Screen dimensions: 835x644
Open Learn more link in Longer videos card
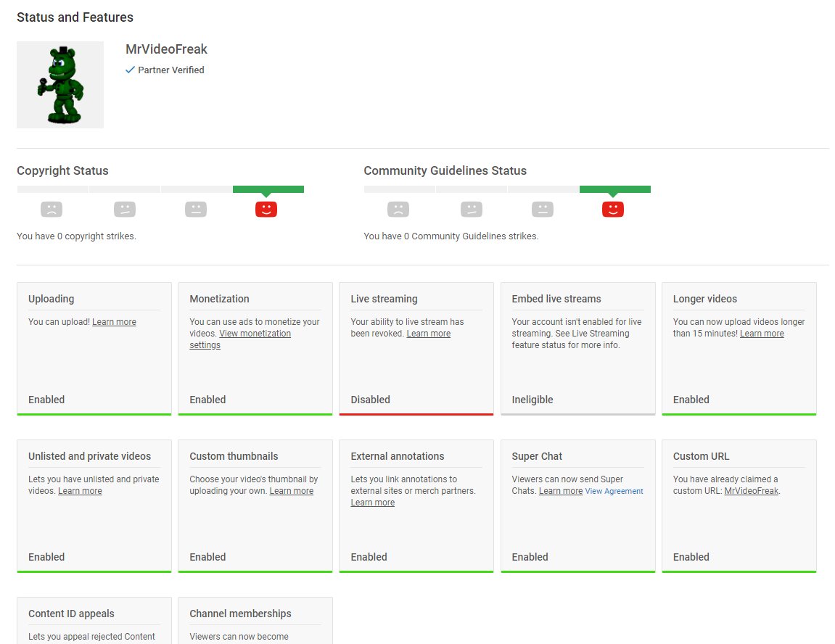pyautogui.click(x=762, y=333)
